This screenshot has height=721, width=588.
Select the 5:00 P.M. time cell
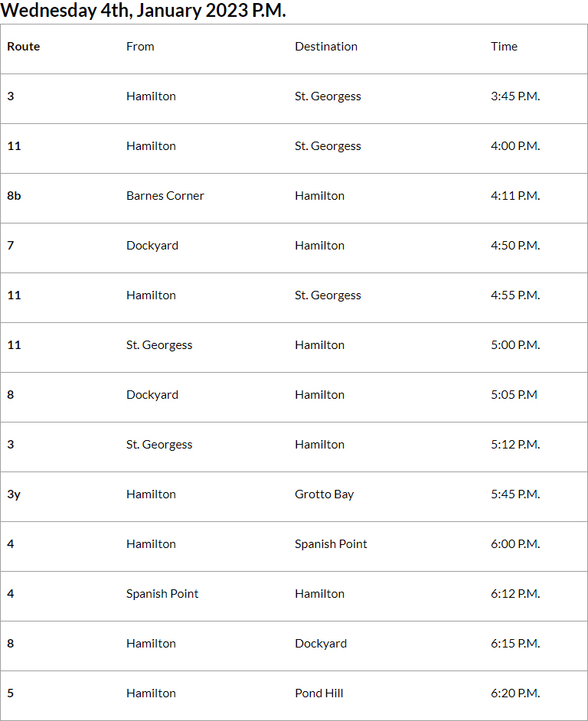[515, 345]
